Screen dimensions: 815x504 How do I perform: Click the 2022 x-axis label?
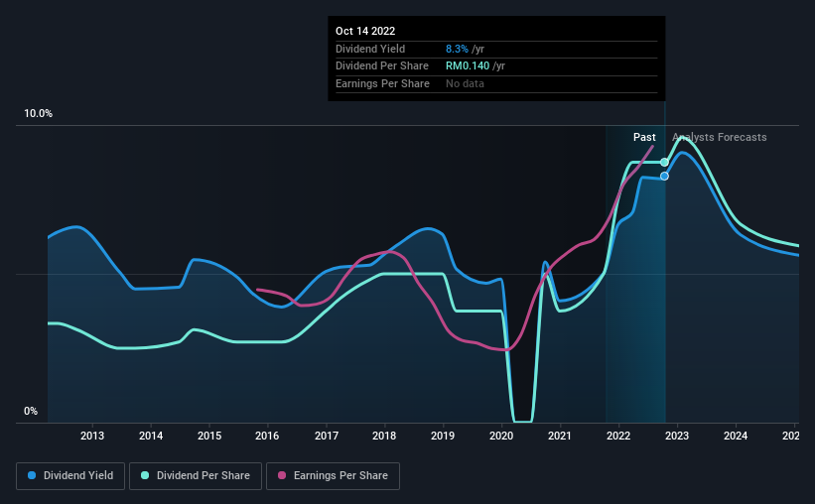[x=618, y=436]
